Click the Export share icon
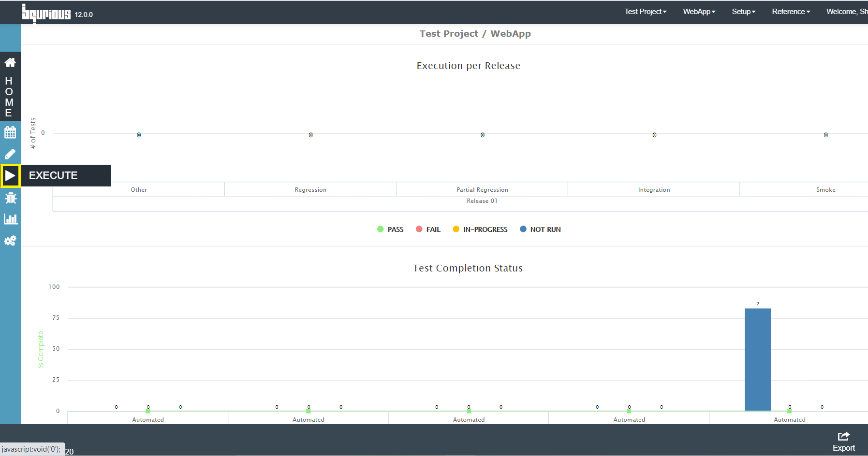 point(844,442)
